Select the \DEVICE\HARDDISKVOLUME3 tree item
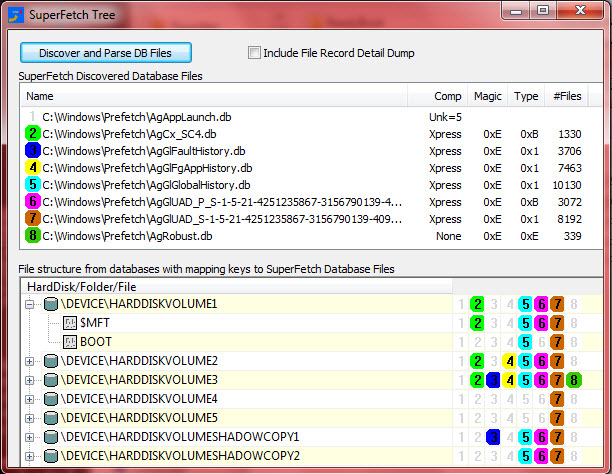 click(x=139, y=380)
